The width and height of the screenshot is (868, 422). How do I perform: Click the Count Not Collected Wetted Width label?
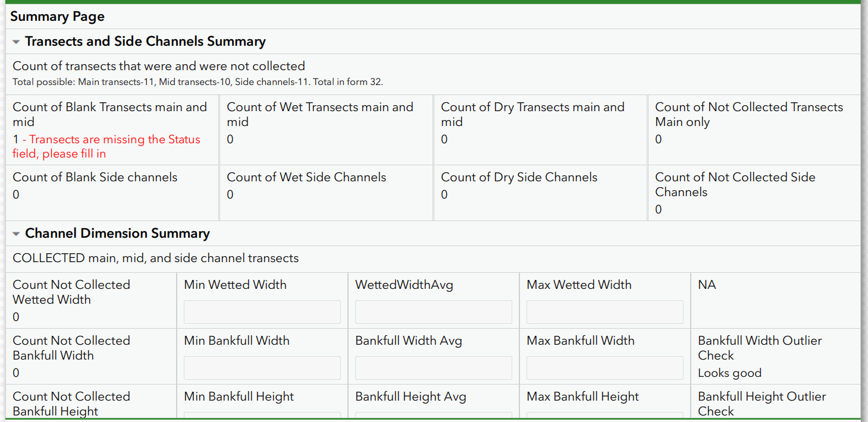click(71, 292)
